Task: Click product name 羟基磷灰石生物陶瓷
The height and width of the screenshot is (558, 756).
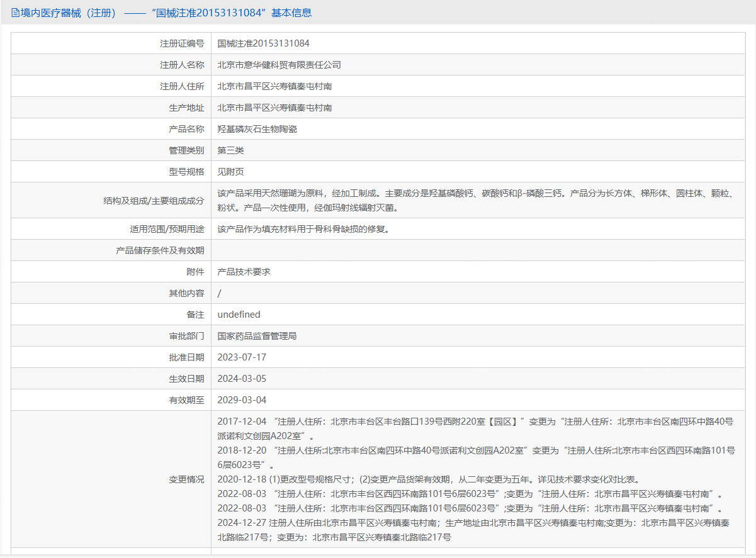Action: [257, 129]
